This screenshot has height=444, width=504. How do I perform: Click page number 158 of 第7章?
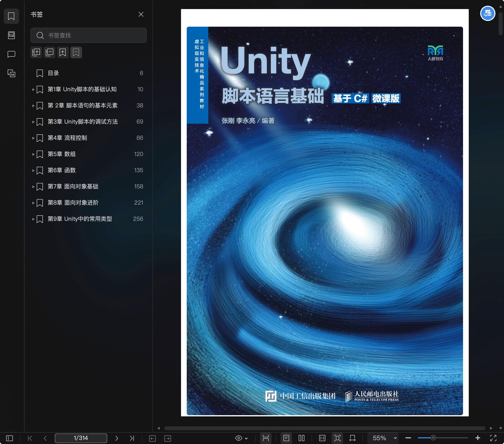pos(139,186)
